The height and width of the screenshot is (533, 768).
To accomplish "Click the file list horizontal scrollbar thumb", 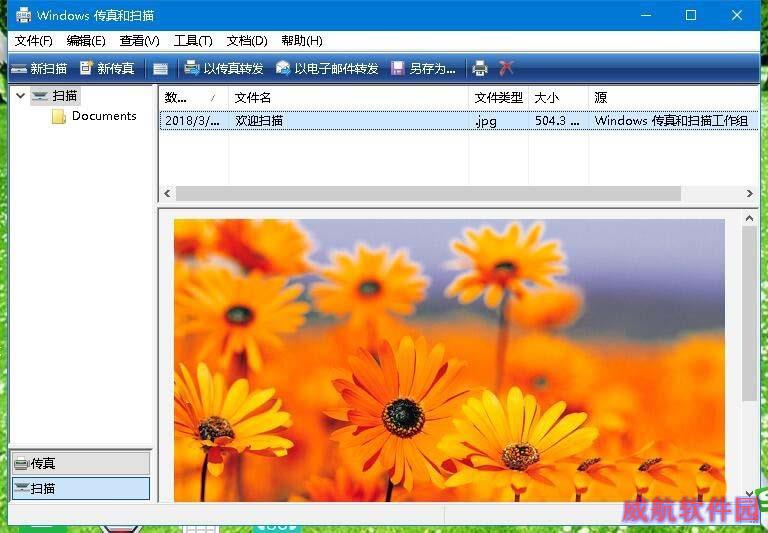I will coord(429,194).
